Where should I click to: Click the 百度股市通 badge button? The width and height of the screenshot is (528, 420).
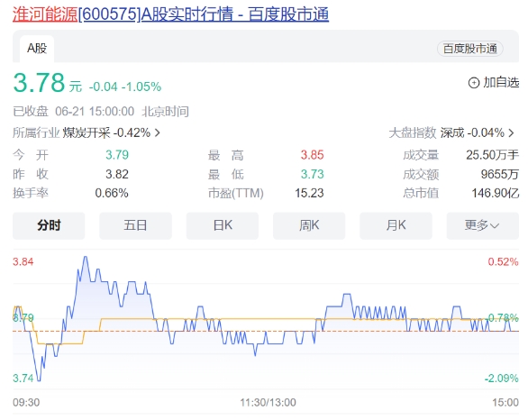pyautogui.click(x=469, y=49)
